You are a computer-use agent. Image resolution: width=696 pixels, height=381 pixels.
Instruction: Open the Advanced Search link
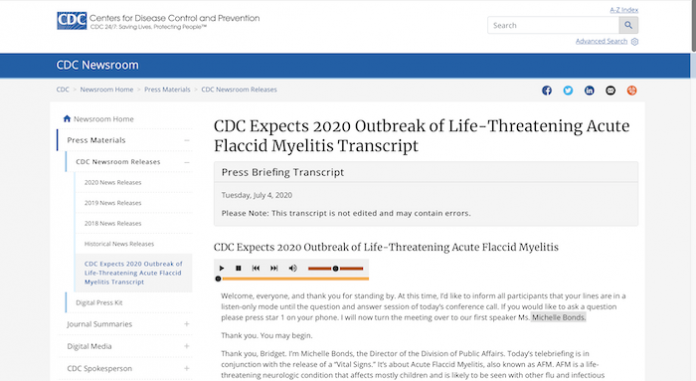pos(601,41)
